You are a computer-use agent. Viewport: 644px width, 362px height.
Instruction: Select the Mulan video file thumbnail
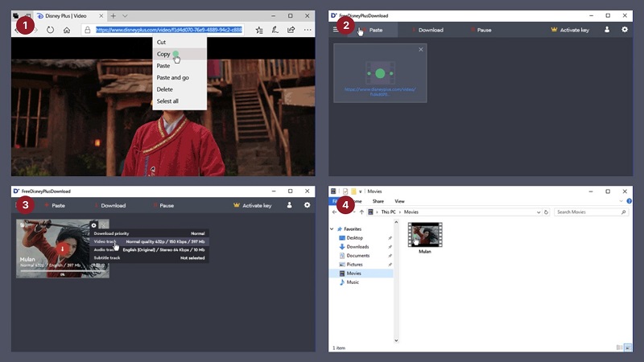click(x=425, y=235)
